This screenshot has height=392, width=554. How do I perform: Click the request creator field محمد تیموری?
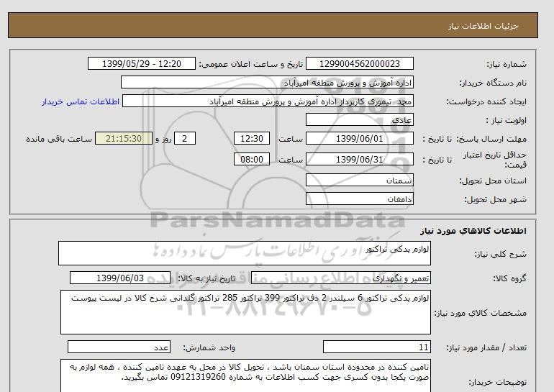click(268, 101)
